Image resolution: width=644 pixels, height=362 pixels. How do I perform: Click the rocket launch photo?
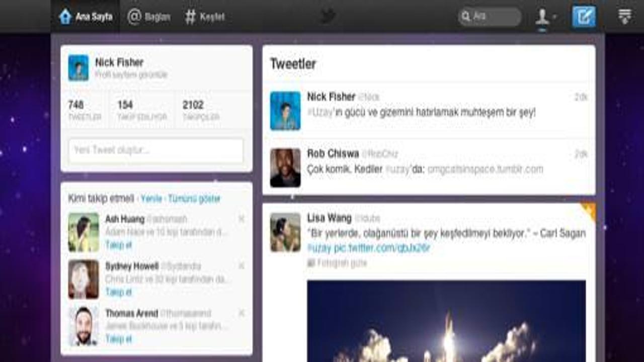tap(446, 321)
